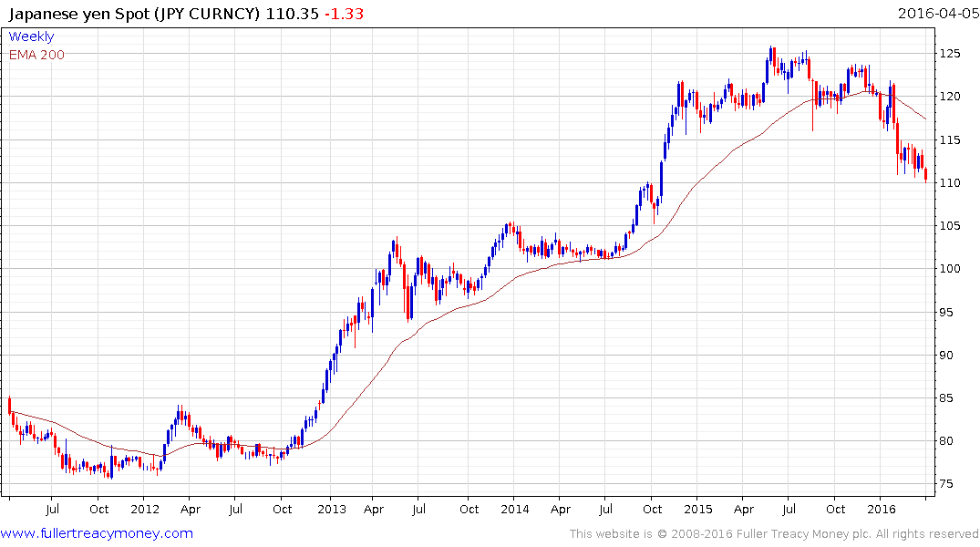Screen dimensions: 980x547
Task: Click the 2012 year label on time axis
Action: (145, 509)
